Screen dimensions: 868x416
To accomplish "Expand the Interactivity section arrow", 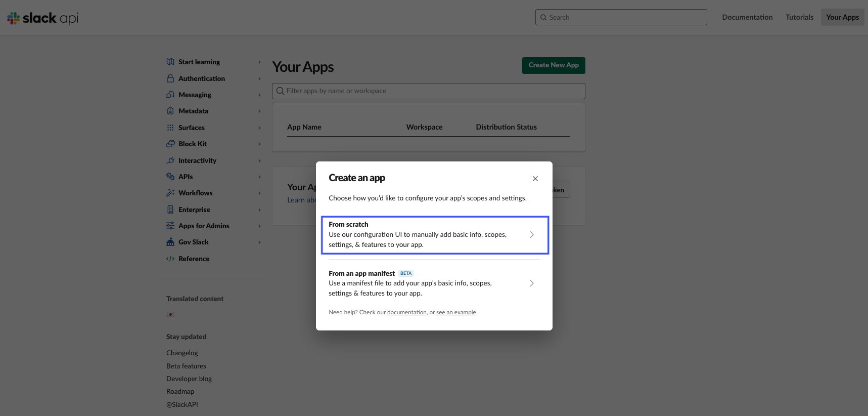I will [259, 160].
